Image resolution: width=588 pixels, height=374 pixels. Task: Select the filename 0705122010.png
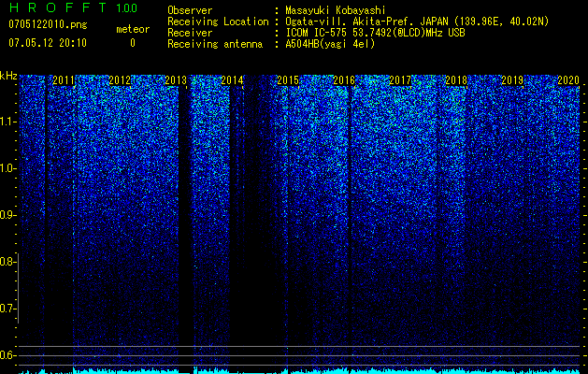(x=48, y=25)
